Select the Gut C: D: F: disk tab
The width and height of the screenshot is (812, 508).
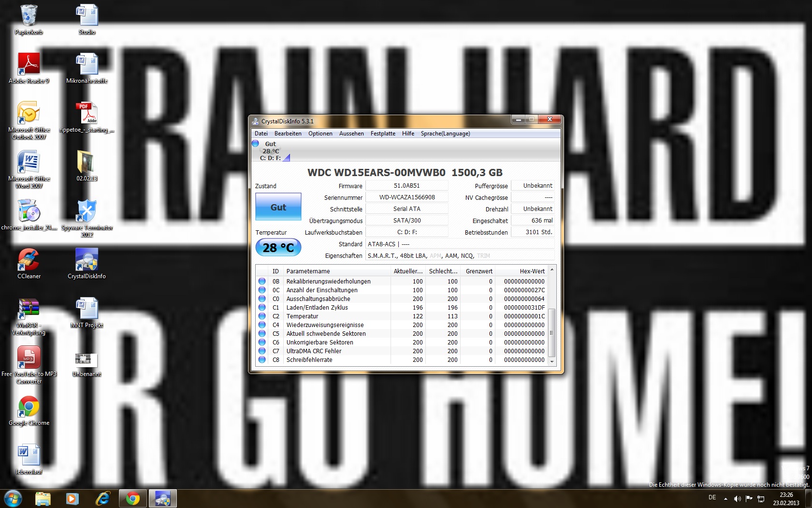pyautogui.click(x=271, y=150)
